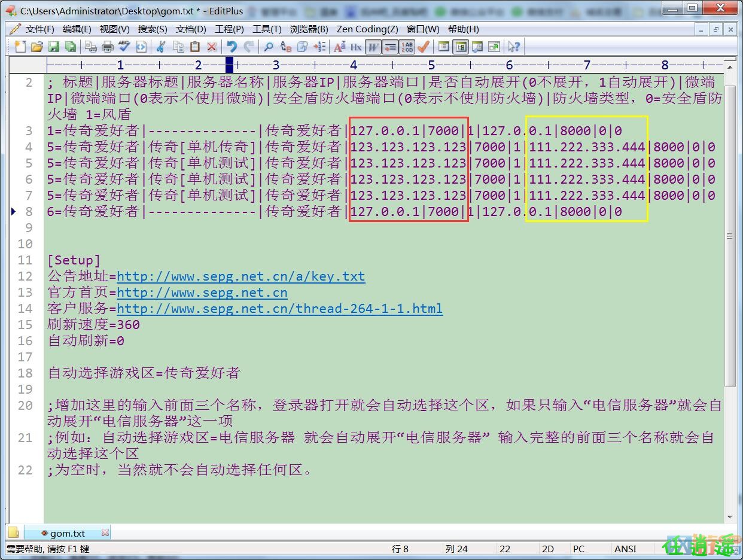Image resolution: width=743 pixels, height=560 pixels.
Task: View the document in browser icon
Action: (141, 47)
